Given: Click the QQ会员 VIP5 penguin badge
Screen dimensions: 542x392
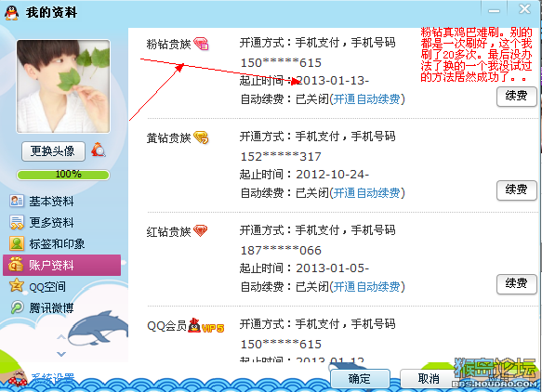Looking at the screenshot, I should (x=206, y=325).
